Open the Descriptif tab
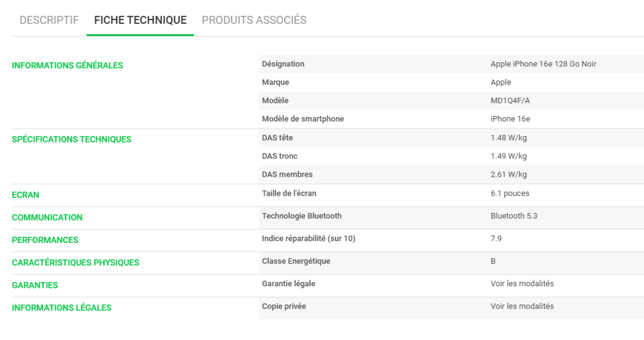 (x=49, y=20)
